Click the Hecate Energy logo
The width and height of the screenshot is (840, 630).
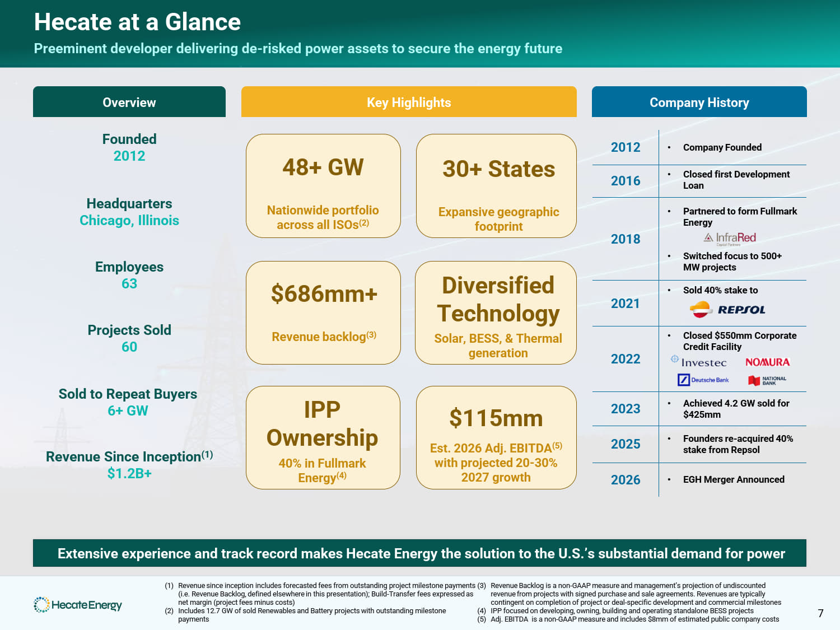pyautogui.click(x=78, y=605)
